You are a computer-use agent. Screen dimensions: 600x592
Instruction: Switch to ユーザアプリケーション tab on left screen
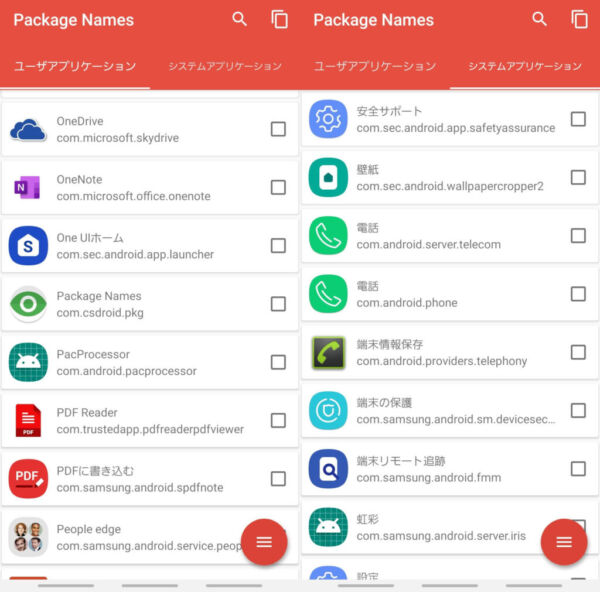coord(75,66)
